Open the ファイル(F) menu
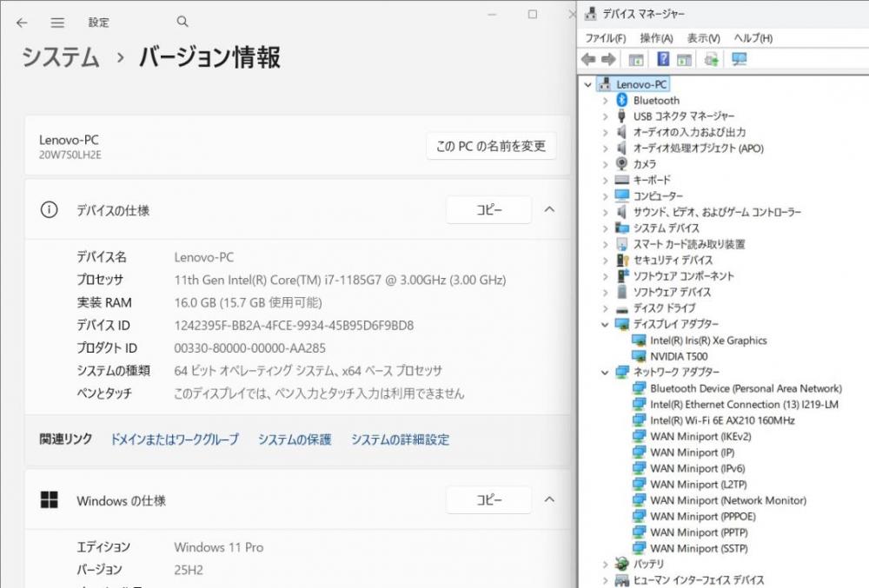Viewport: 869px width, 588px height. 605,38
